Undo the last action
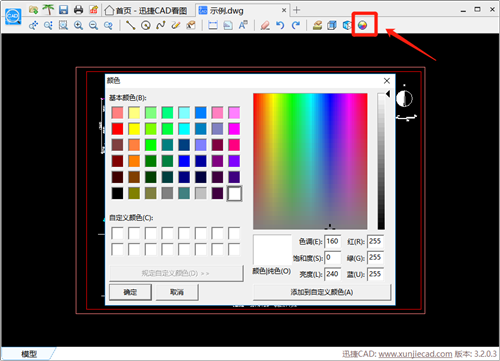 click(x=280, y=25)
